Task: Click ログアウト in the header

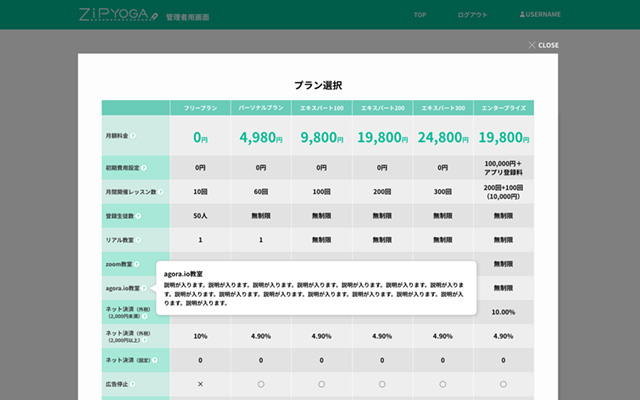Action: click(472, 15)
